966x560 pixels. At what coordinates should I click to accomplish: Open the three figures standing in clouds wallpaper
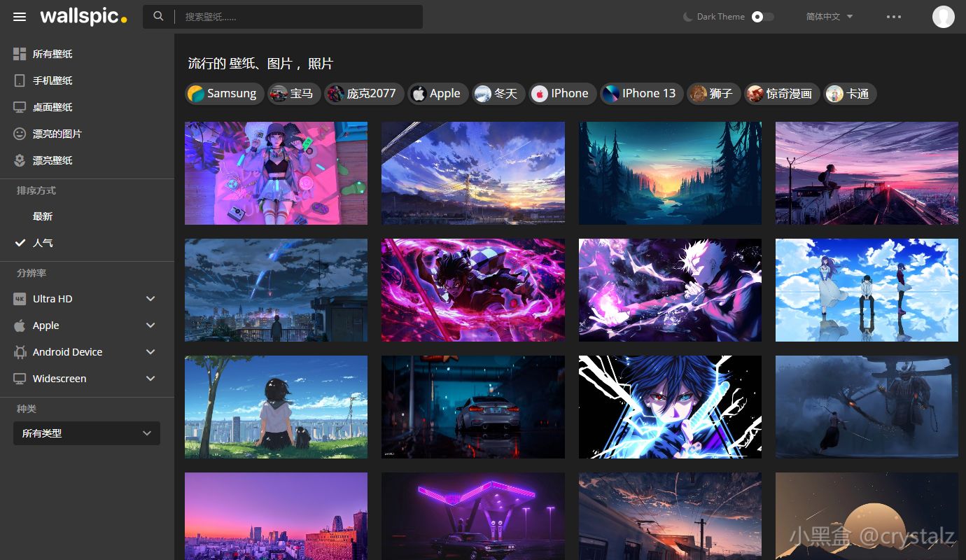[867, 290]
